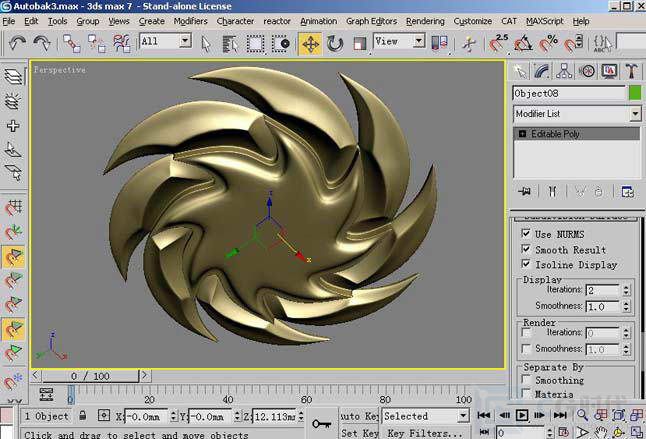Select the Bind to Space Warp tool
Viewport: 646px width, 439px height.
(122, 43)
